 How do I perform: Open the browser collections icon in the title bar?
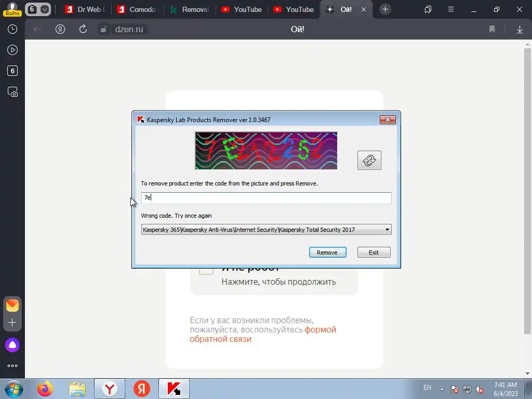(428, 9)
